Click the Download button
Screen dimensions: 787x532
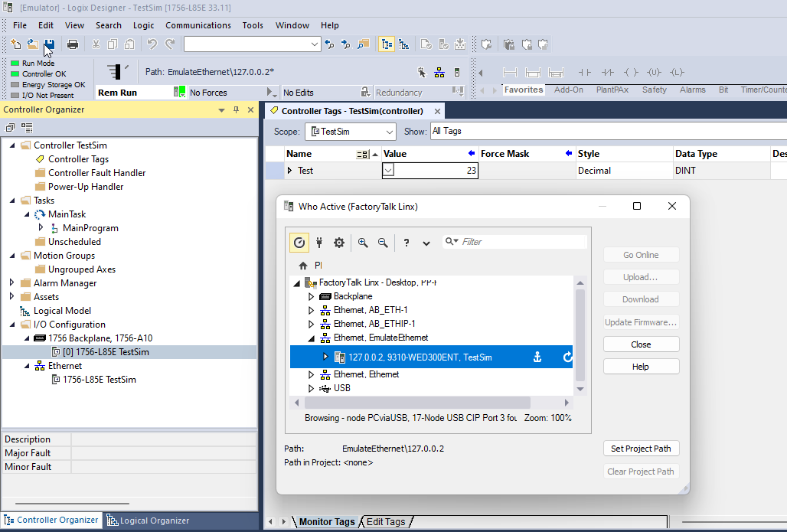click(x=641, y=299)
